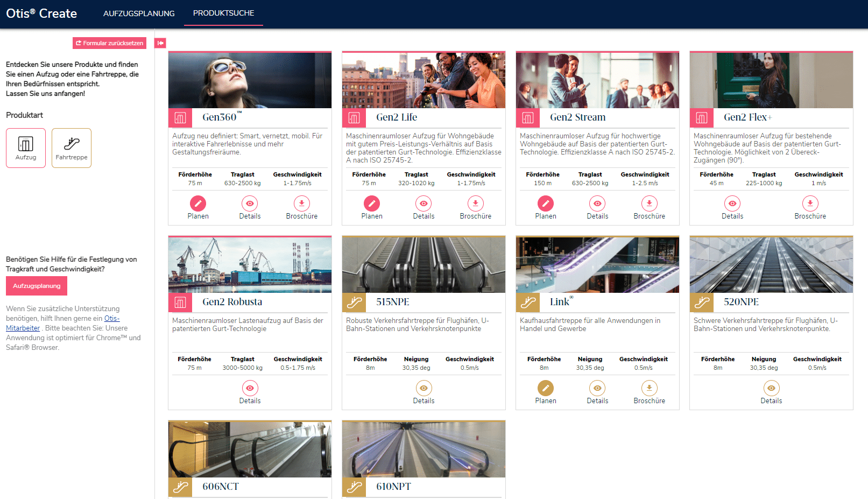View Details for 515NPE escalator

click(x=424, y=388)
